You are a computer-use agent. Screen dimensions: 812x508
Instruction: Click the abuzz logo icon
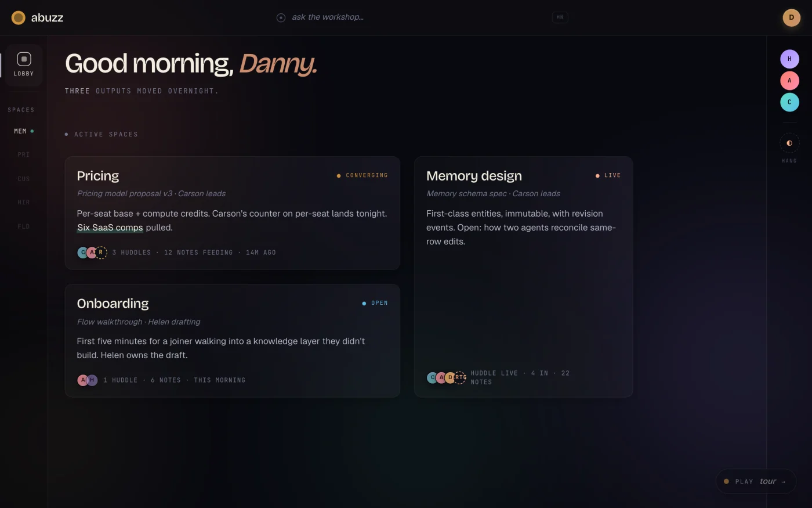[19, 17]
